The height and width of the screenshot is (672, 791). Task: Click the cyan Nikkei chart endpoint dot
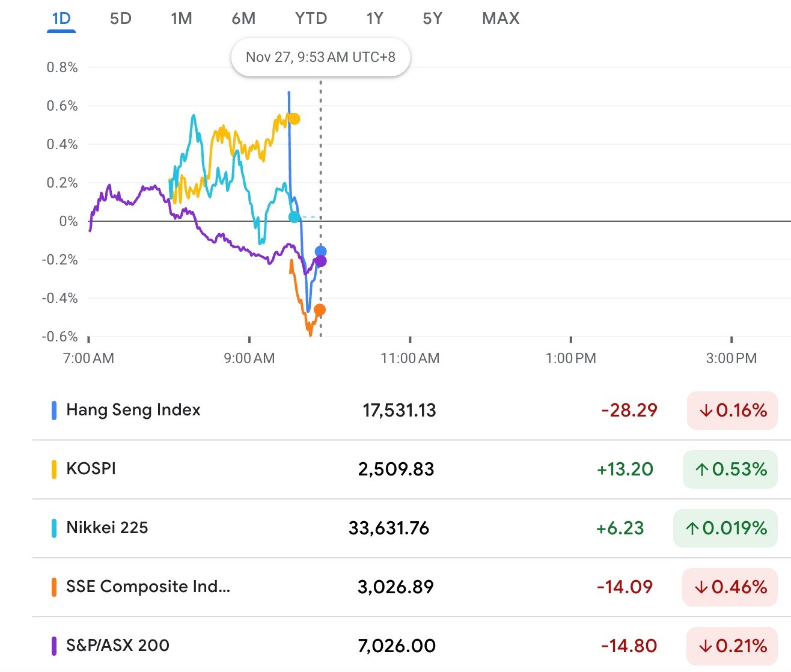tap(294, 217)
